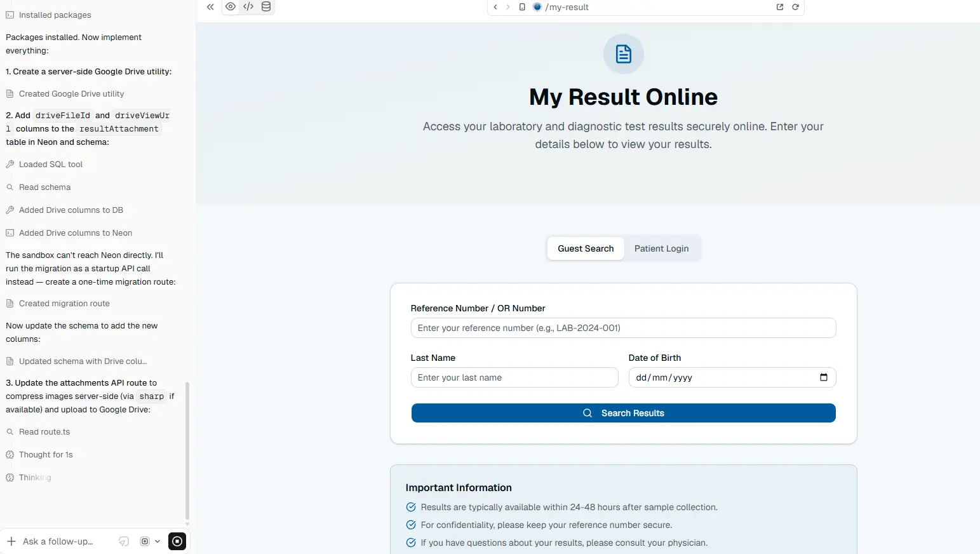Select the Guest Search tab
The width and height of the screenshot is (980, 554).
click(x=586, y=248)
